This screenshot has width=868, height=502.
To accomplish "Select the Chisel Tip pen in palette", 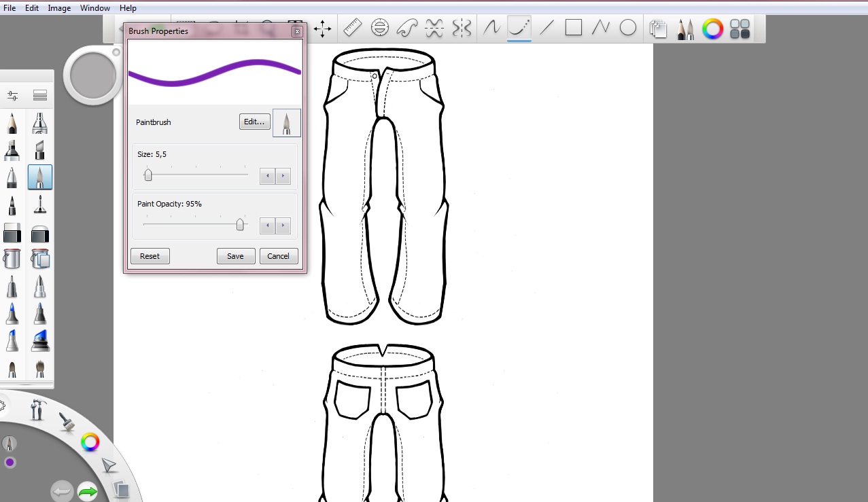I will pos(40,150).
